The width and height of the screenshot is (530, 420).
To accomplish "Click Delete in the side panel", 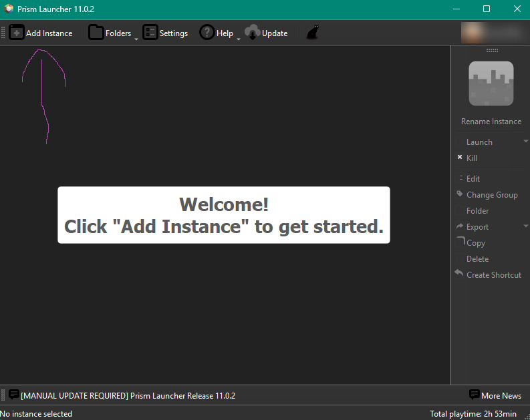I will coord(478,259).
